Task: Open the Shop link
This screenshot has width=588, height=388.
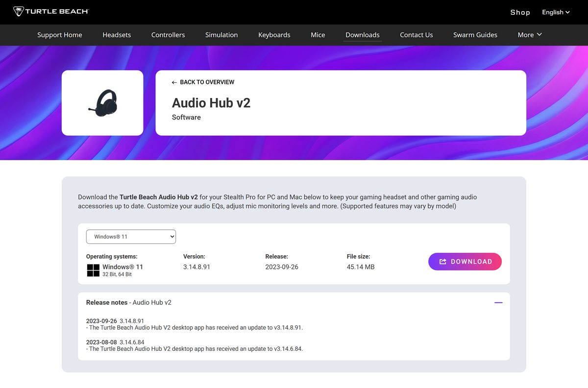Action: (x=520, y=12)
